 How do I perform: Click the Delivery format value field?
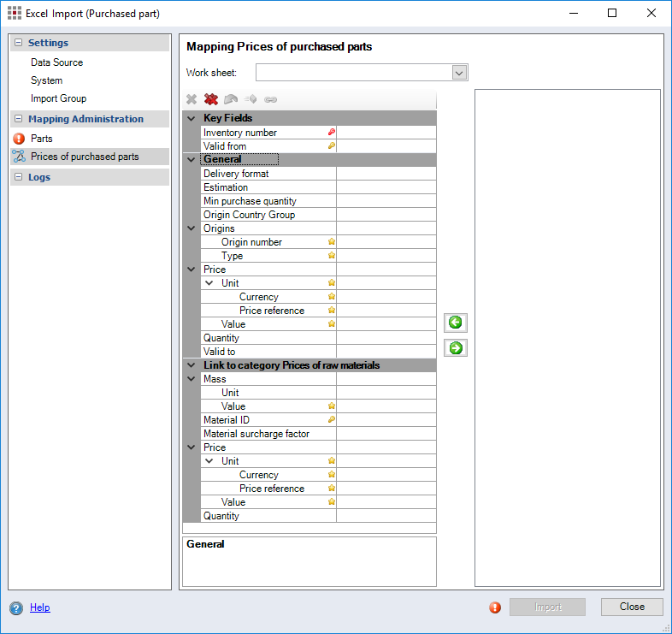click(386, 174)
